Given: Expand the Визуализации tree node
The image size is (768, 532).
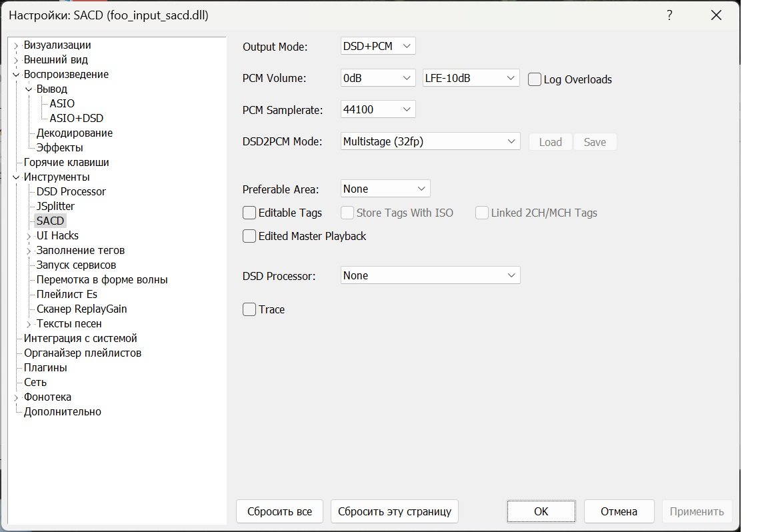Looking at the screenshot, I should coord(16,45).
